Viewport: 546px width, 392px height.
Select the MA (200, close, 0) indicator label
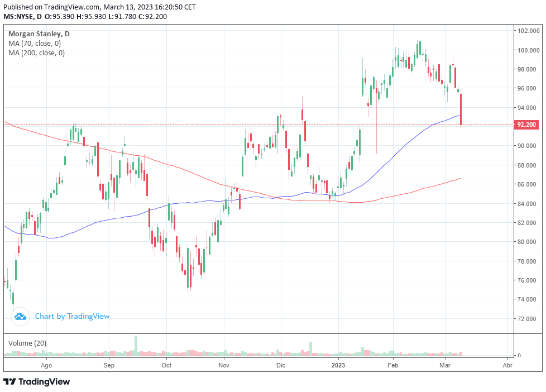36,53
